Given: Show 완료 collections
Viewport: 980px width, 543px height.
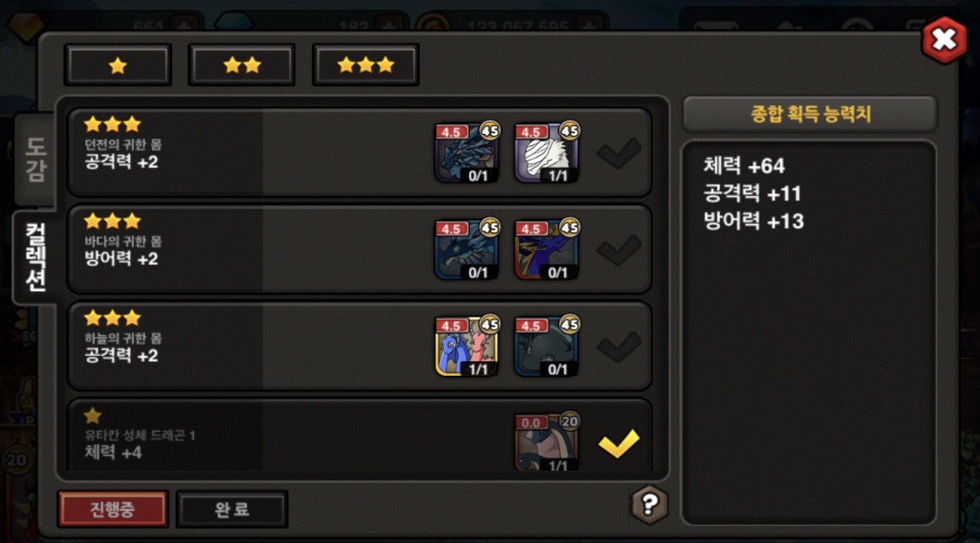Looking at the screenshot, I should coord(232,510).
